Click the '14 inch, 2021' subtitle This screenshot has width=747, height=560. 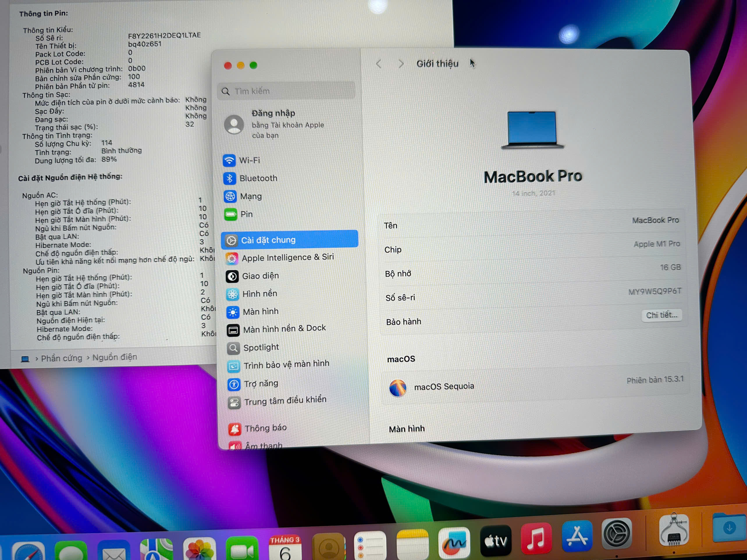(533, 193)
